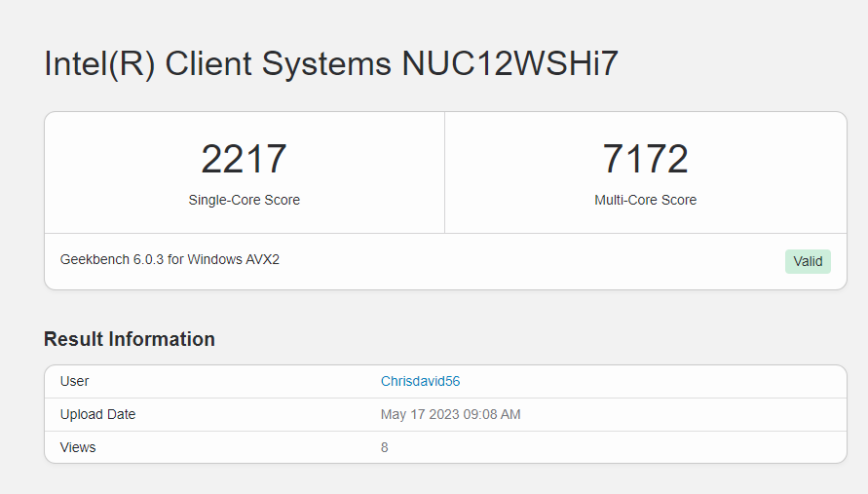
Task: Click the Upload Date row label
Action: pyautogui.click(x=97, y=414)
